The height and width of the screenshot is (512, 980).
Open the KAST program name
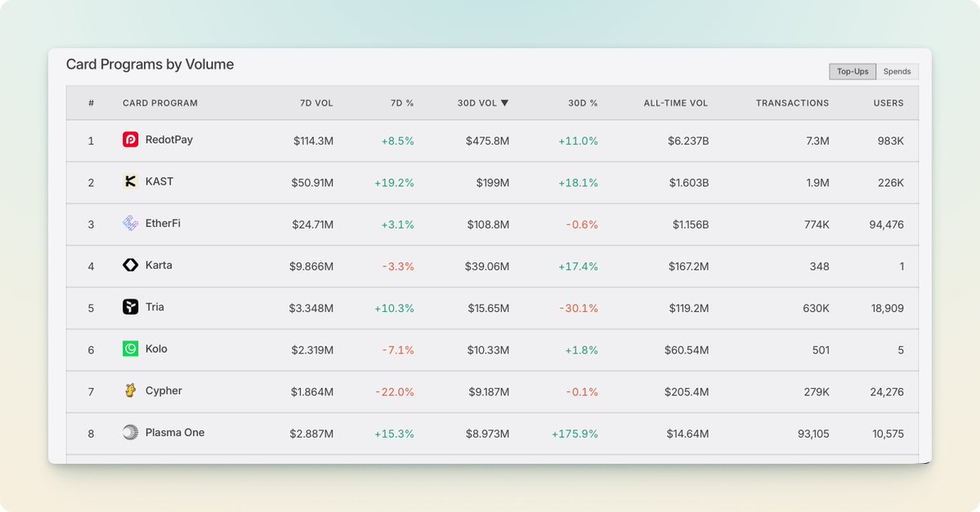click(159, 182)
